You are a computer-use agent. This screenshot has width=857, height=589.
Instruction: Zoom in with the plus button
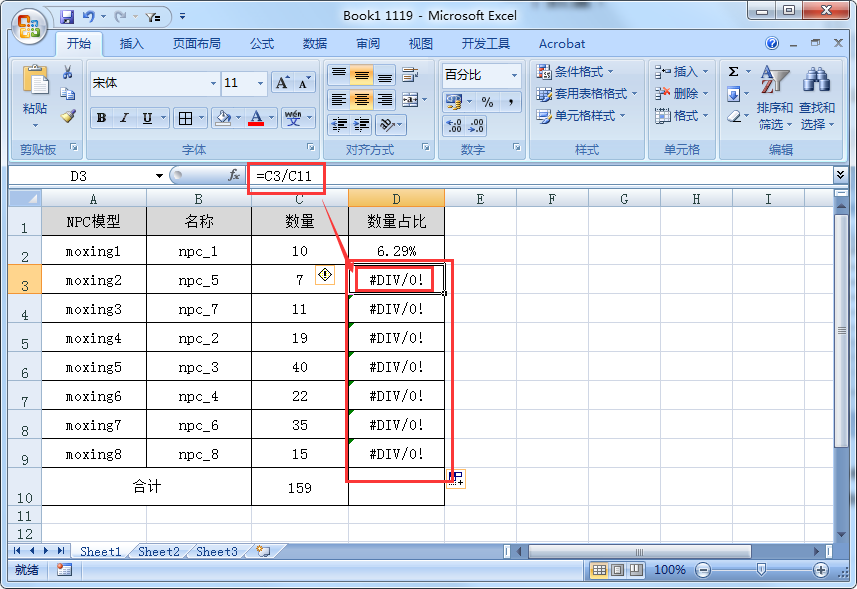pyautogui.click(x=820, y=570)
